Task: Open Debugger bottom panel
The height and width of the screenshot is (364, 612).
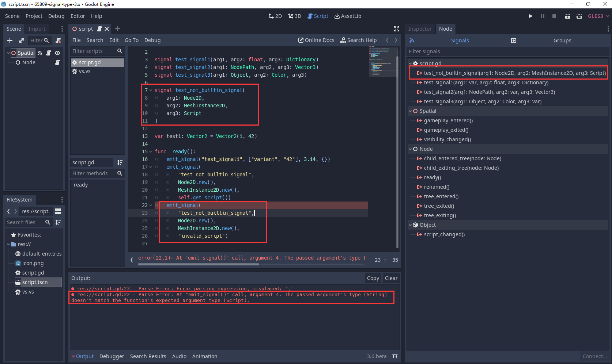Action: [112, 356]
